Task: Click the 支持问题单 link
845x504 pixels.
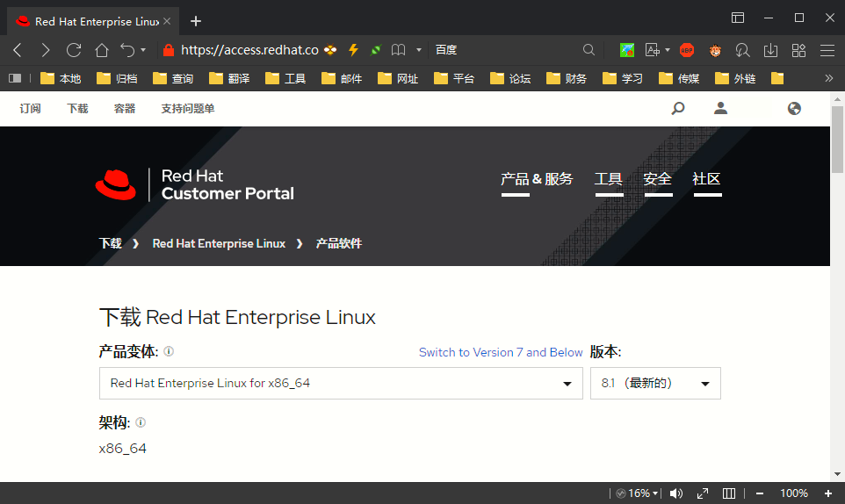Action: tap(188, 109)
